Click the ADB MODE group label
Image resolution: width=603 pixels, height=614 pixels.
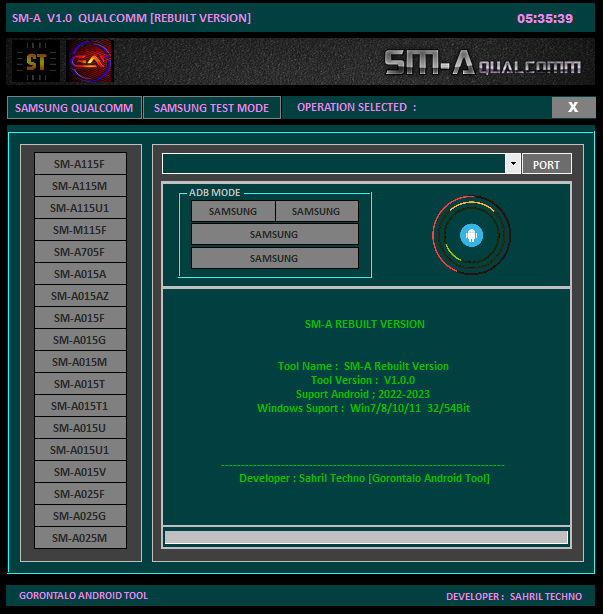coord(215,192)
